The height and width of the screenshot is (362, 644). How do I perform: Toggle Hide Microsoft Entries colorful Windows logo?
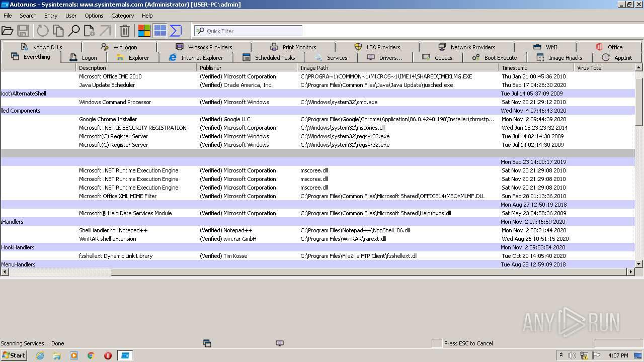[x=144, y=31]
